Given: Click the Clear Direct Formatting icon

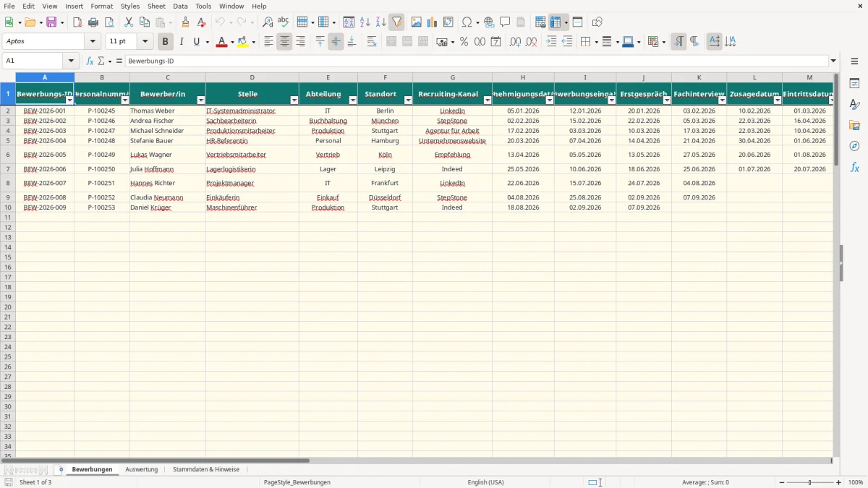Looking at the screenshot, I should [x=202, y=22].
